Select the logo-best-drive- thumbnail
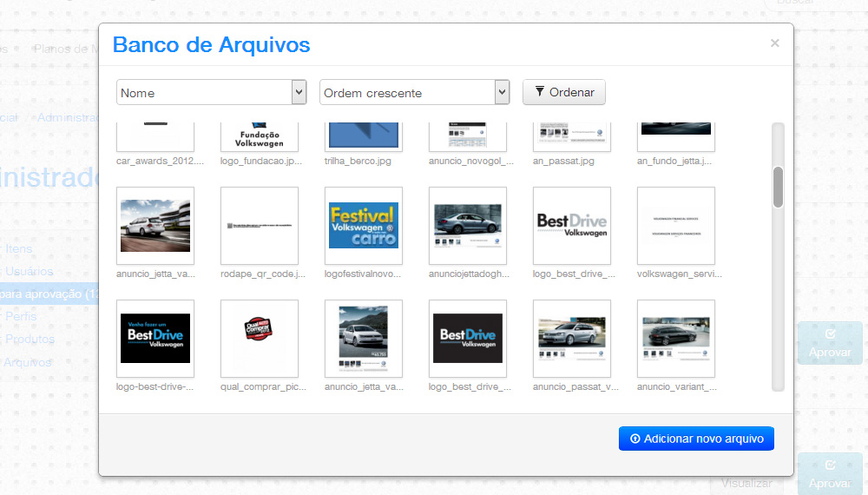 [155, 339]
